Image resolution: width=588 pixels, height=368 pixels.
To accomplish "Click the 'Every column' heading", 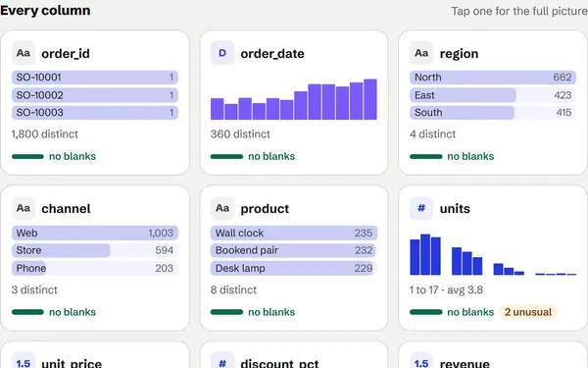I will pos(45,11).
